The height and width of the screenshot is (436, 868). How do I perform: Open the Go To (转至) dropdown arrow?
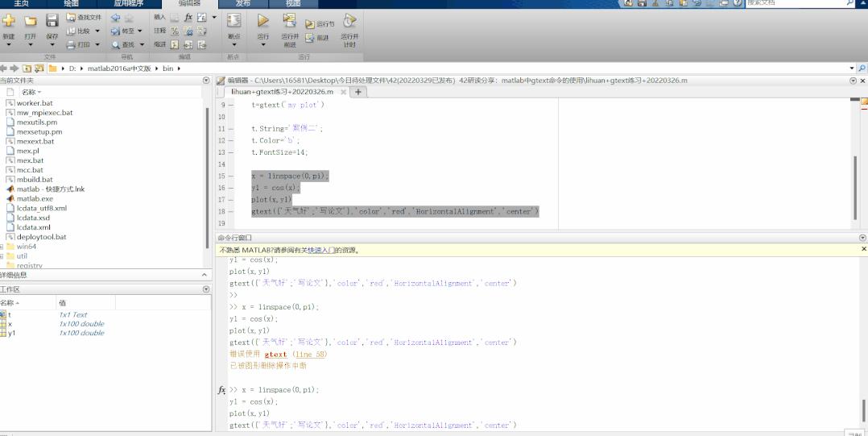[x=139, y=31]
